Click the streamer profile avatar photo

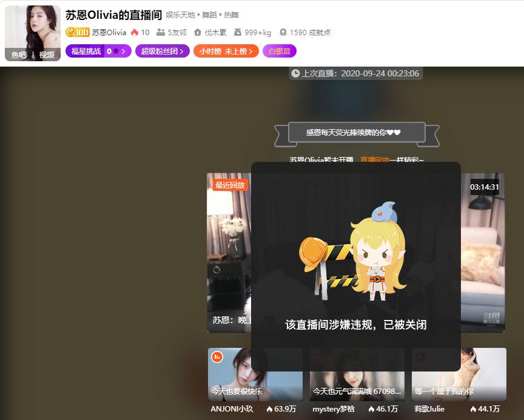pyautogui.click(x=32, y=27)
